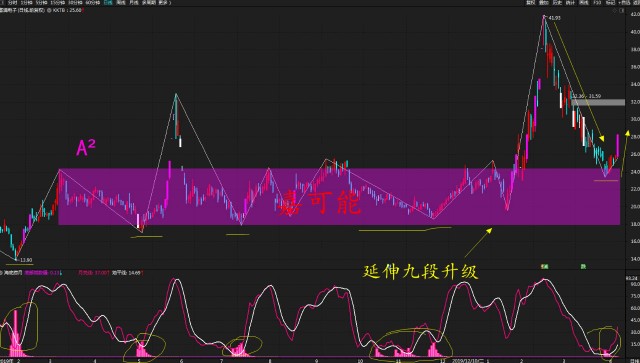640x363 pixels.
Task: Add stock with +自选 button
Action: 624,2
